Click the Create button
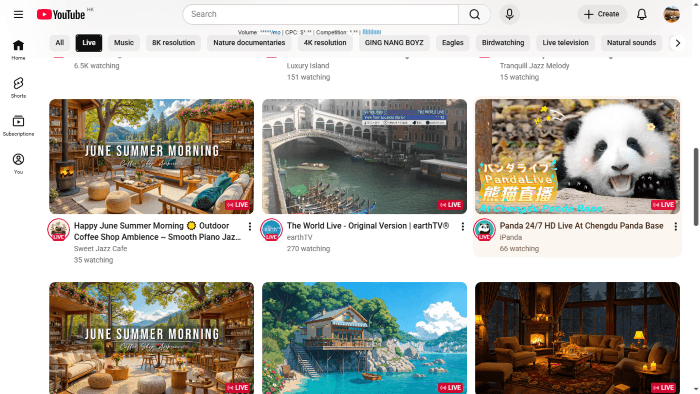Screen dimensions: 700x394 tap(602, 14)
